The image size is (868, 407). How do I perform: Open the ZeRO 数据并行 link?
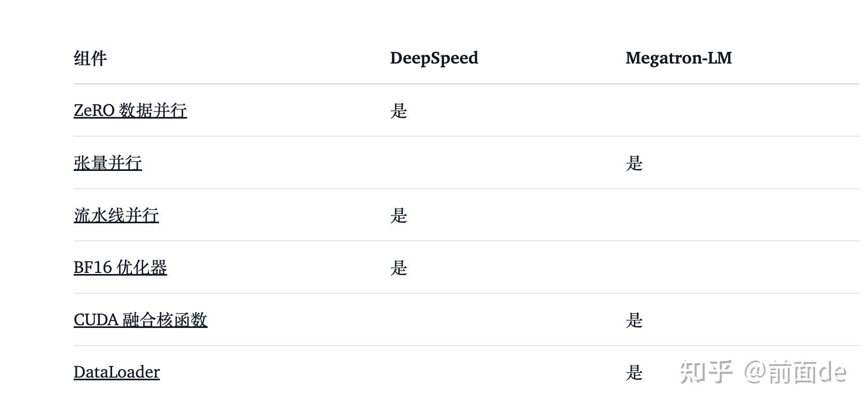(x=130, y=111)
